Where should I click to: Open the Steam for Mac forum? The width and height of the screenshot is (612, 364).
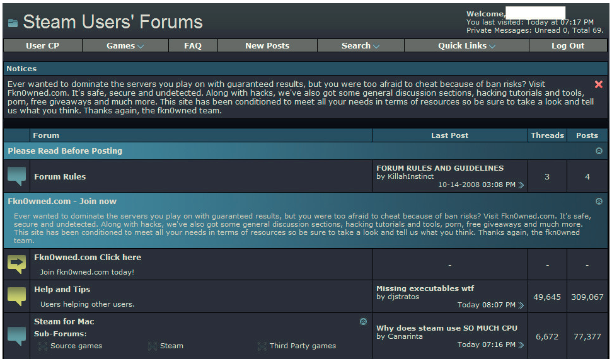coord(64,321)
